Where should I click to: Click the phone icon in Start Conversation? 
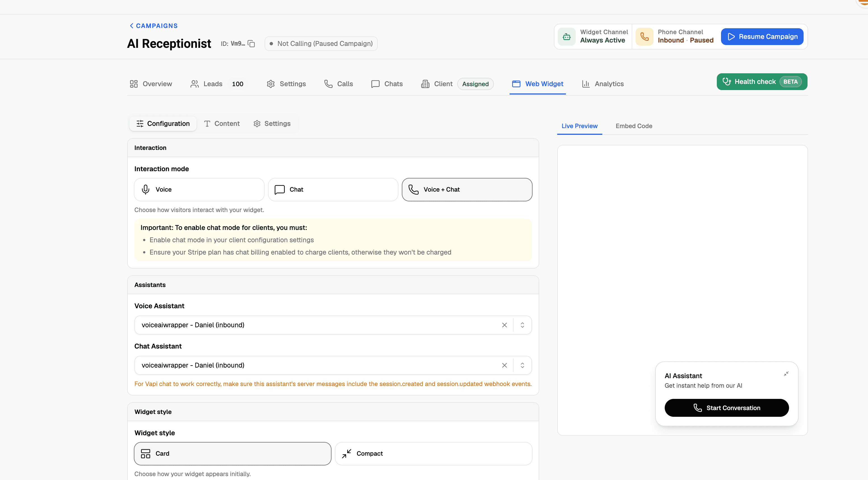[697, 408]
